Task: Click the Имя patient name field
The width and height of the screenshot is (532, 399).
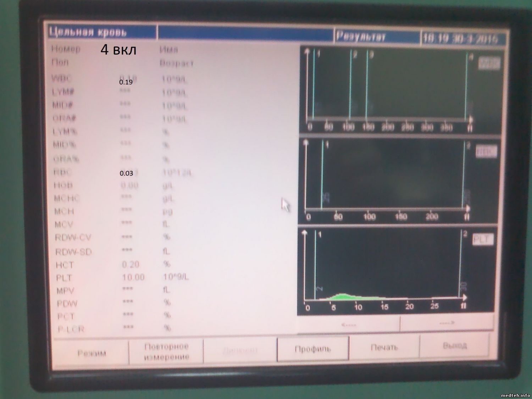Action: click(169, 50)
